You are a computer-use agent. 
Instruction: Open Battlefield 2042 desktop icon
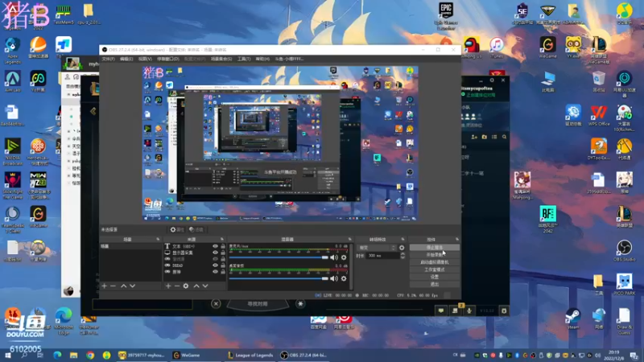tap(548, 219)
